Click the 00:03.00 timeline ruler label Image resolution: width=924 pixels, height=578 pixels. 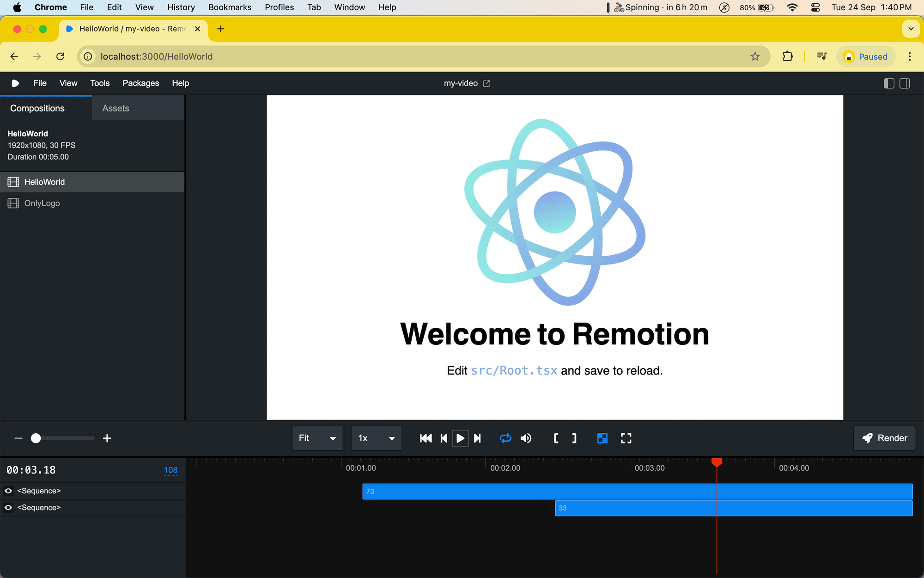pos(650,468)
